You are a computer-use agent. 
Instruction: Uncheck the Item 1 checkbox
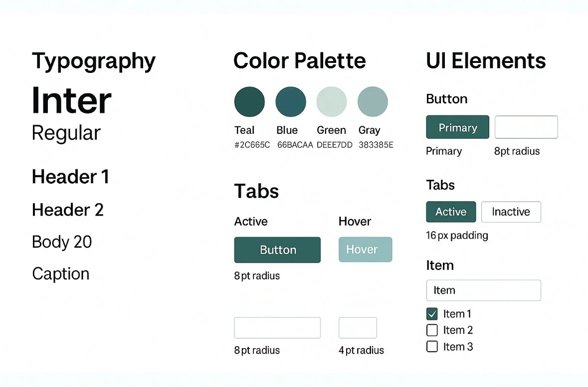432,314
